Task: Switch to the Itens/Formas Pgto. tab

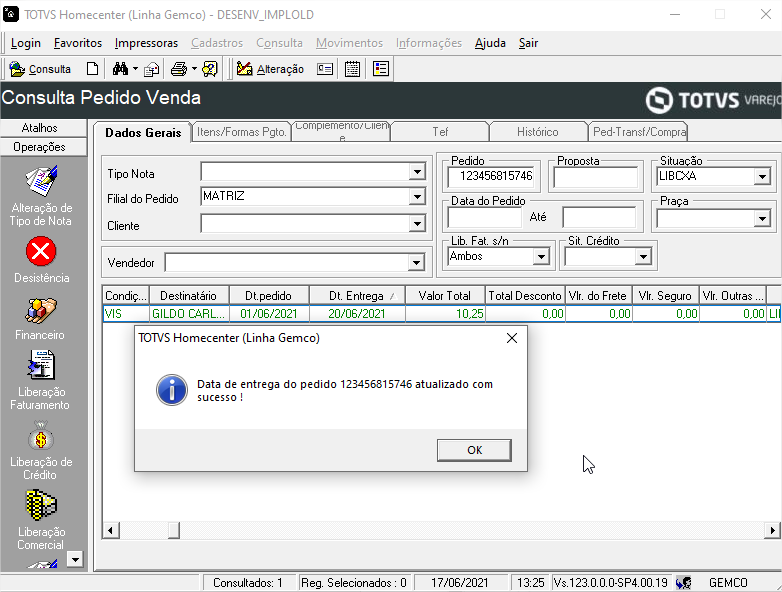Action: click(x=241, y=132)
